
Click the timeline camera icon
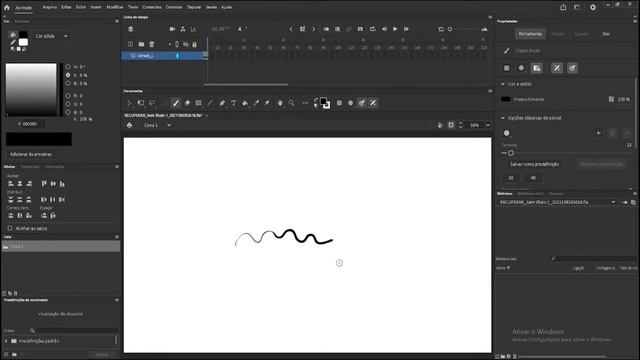pos(172,29)
